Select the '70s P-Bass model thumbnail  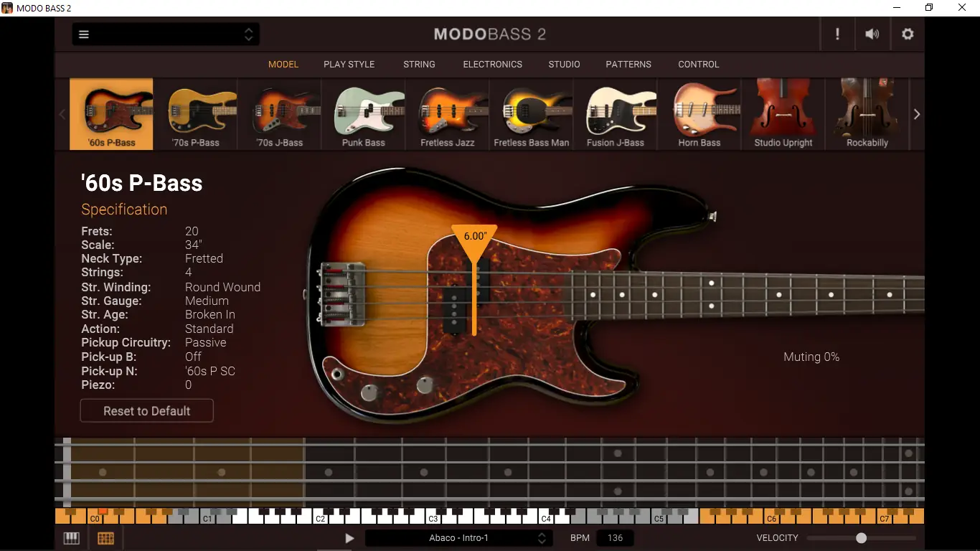coord(196,114)
